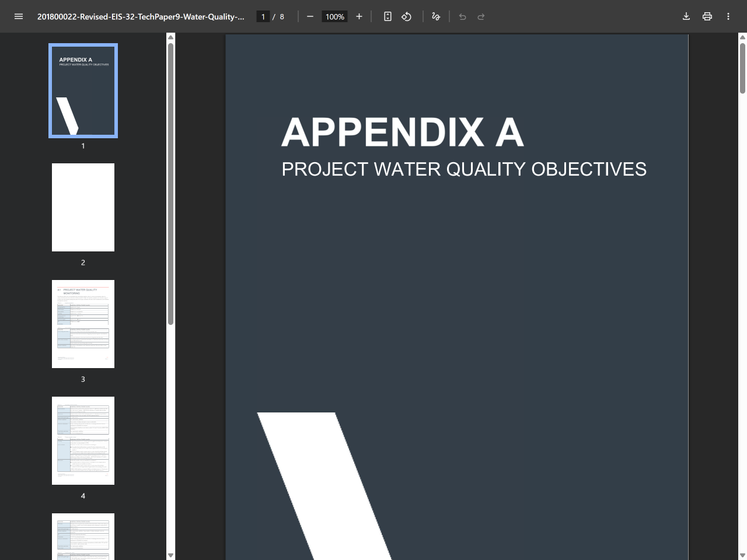Click the document scroll-up arrow
The width and height of the screenshot is (747, 560).
(742, 37)
